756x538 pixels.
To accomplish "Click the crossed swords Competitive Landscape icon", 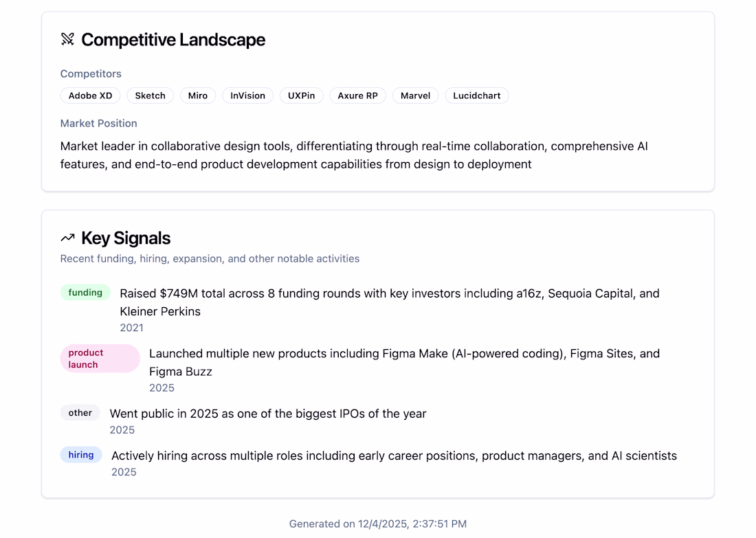I will point(67,39).
